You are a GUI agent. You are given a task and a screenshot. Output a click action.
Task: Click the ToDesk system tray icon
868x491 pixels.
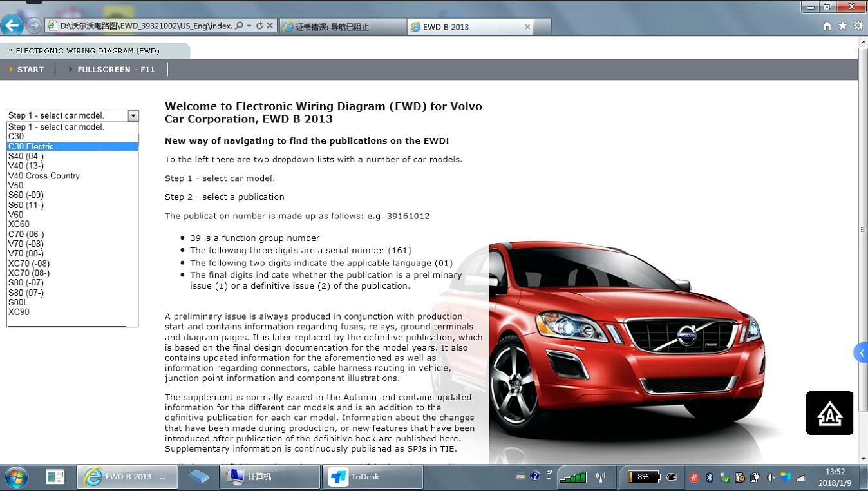(x=786, y=477)
